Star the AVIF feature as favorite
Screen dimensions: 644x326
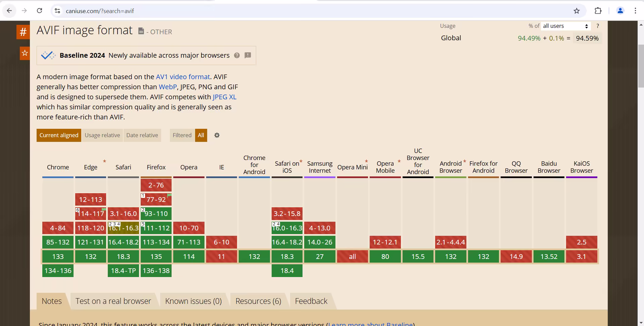tap(25, 53)
